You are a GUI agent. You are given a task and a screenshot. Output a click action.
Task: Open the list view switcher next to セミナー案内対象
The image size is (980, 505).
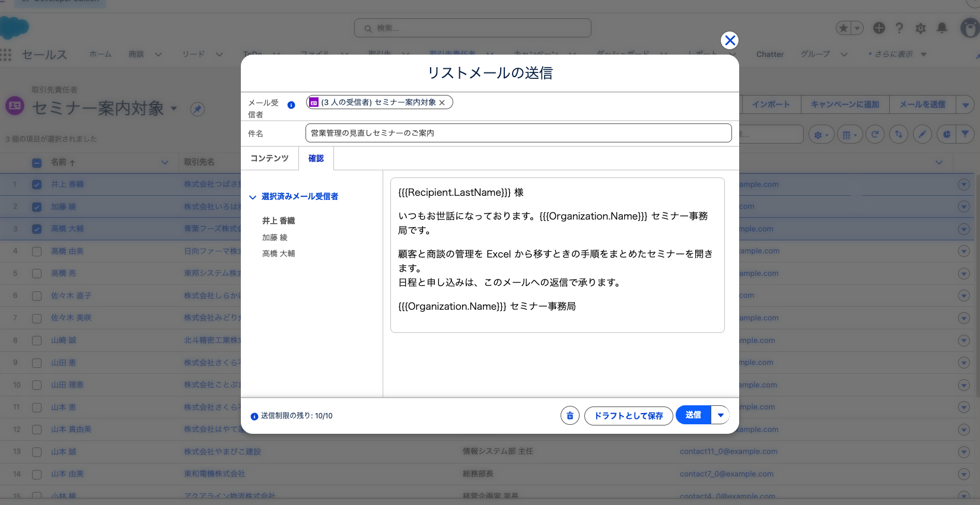point(174,109)
